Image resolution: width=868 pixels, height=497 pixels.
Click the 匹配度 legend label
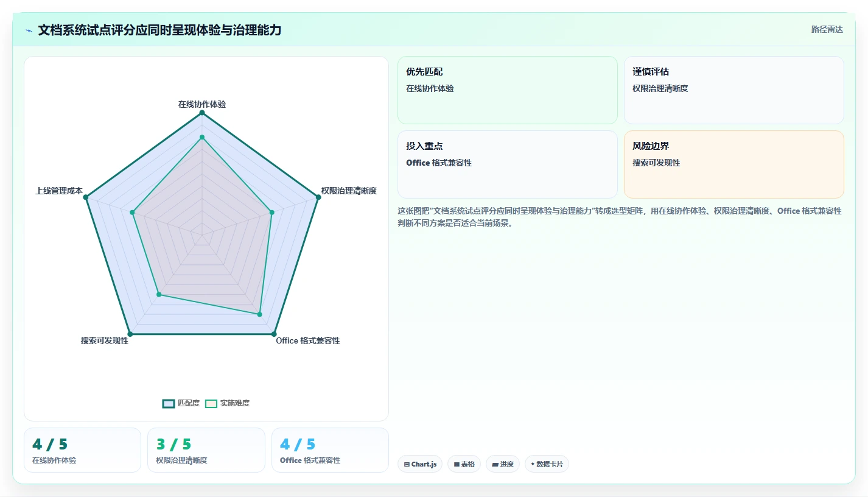pyautogui.click(x=189, y=403)
